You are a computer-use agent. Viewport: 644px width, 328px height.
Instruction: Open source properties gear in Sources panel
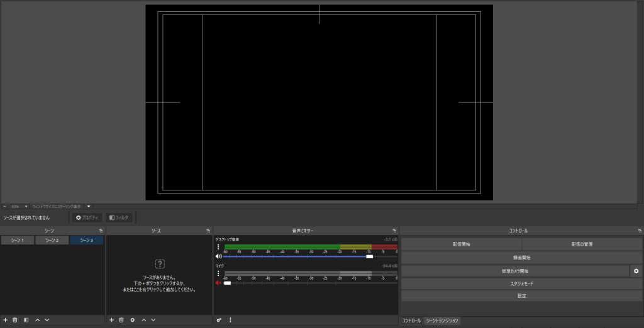[132, 320]
